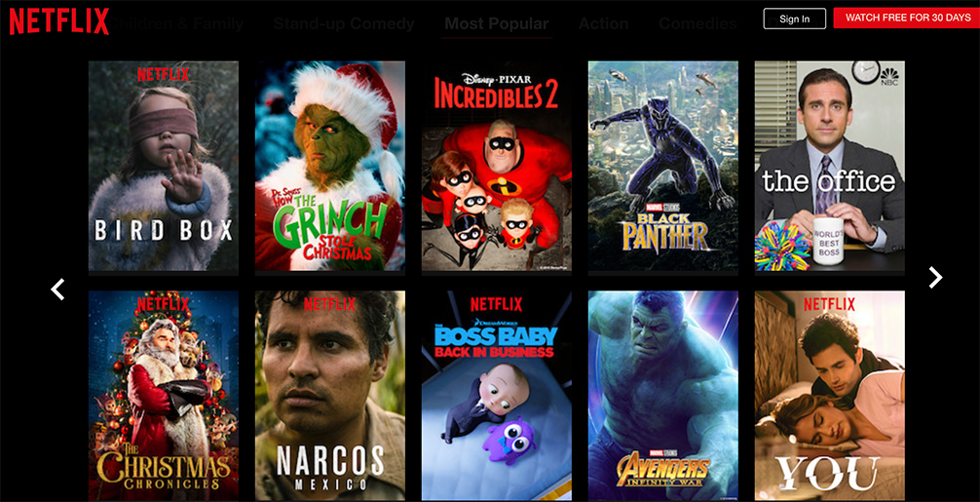Select The Christmas Chronicles poster

[163, 396]
